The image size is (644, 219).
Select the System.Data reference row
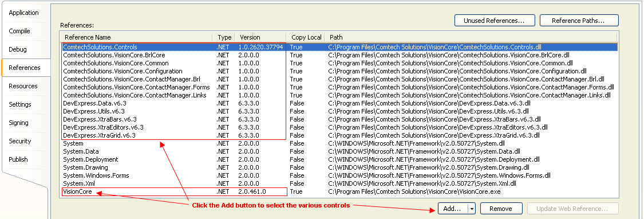tap(339, 151)
